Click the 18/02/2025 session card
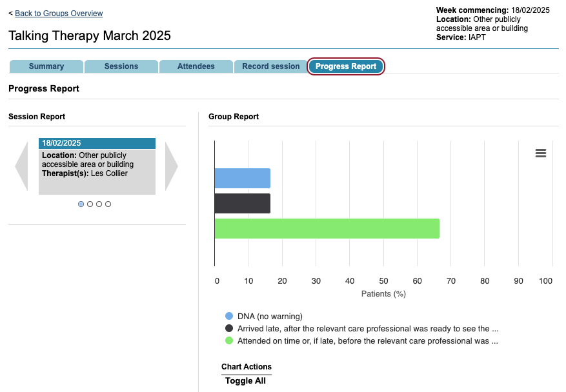Image resolution: width=566 pixels, height=392 pixels. tap(97, 166)
